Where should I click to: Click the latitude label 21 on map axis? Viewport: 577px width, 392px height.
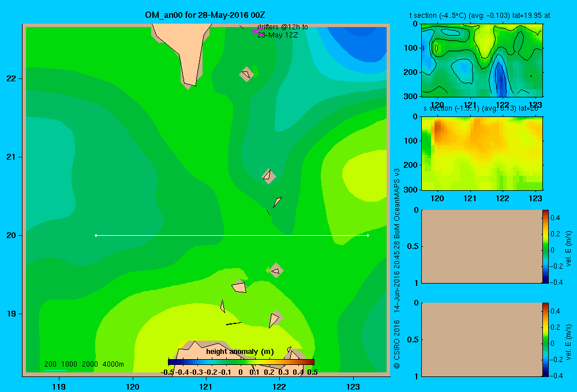12,157
